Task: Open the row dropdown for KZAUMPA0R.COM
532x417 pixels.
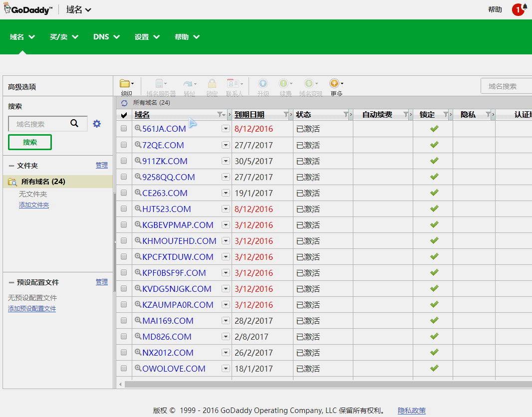Action: 226,304
